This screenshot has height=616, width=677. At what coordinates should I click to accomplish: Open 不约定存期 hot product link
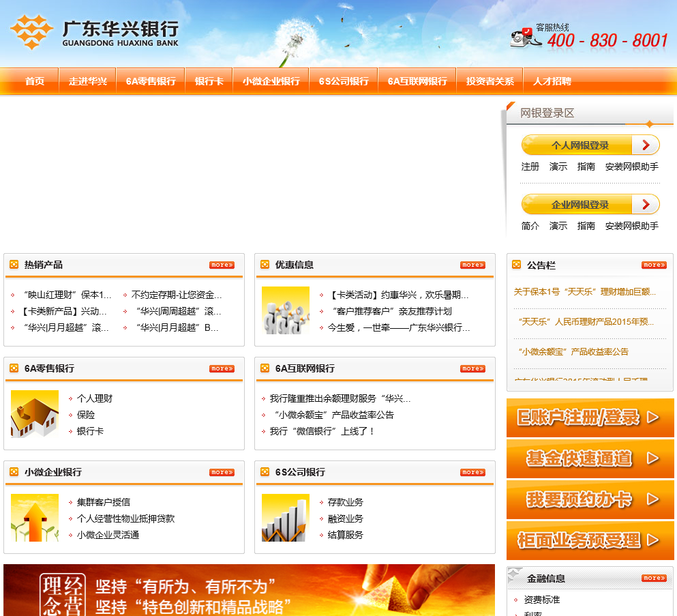[x=177, y=295]
